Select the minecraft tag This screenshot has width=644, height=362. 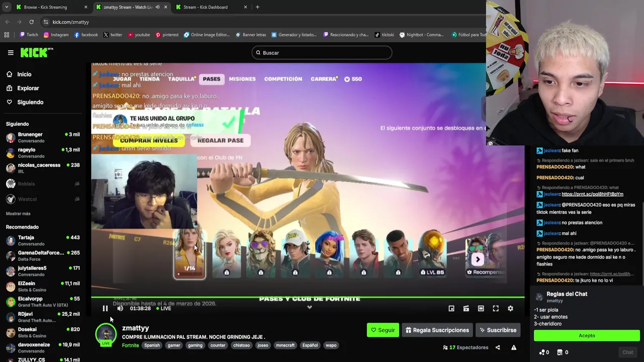click(x=285, y=345)
